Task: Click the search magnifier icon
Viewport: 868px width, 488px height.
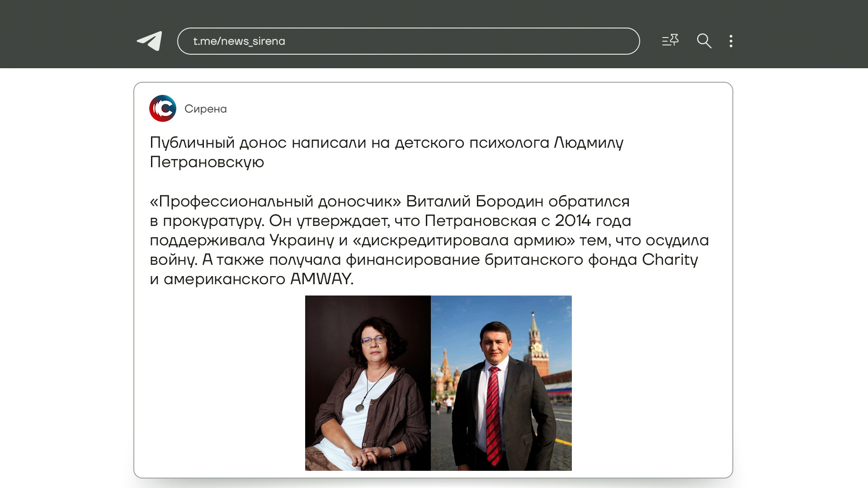Action: coord(704,41)
